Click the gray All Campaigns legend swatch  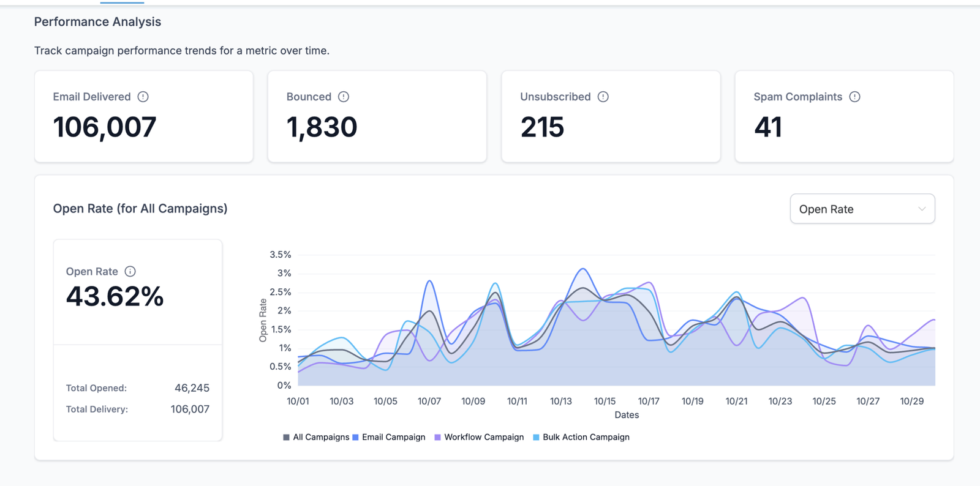(286, 437)
